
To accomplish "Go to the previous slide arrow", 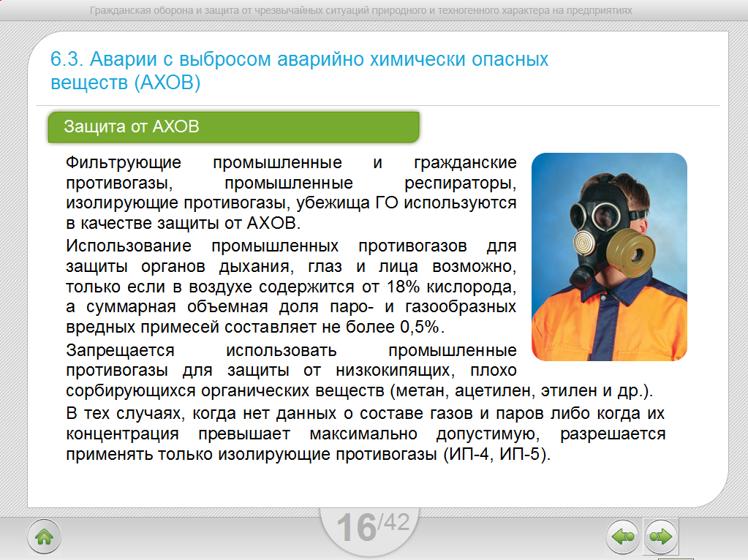I will pos(622,538).
